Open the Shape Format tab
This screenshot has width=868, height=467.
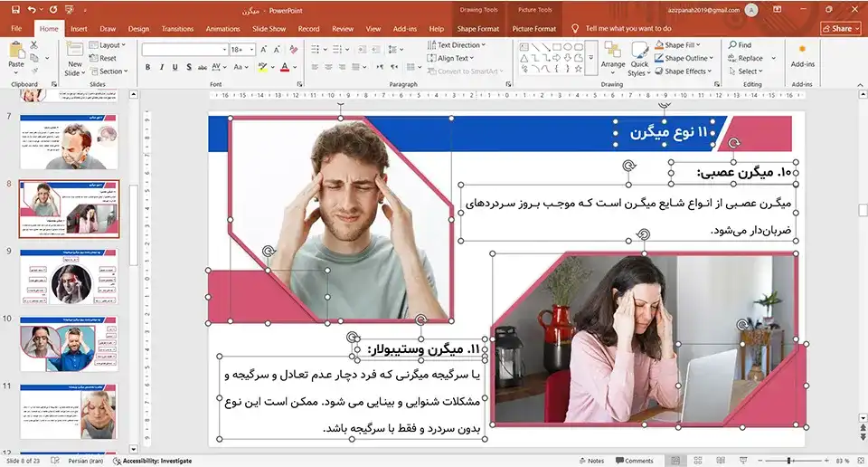pos(477,28)
